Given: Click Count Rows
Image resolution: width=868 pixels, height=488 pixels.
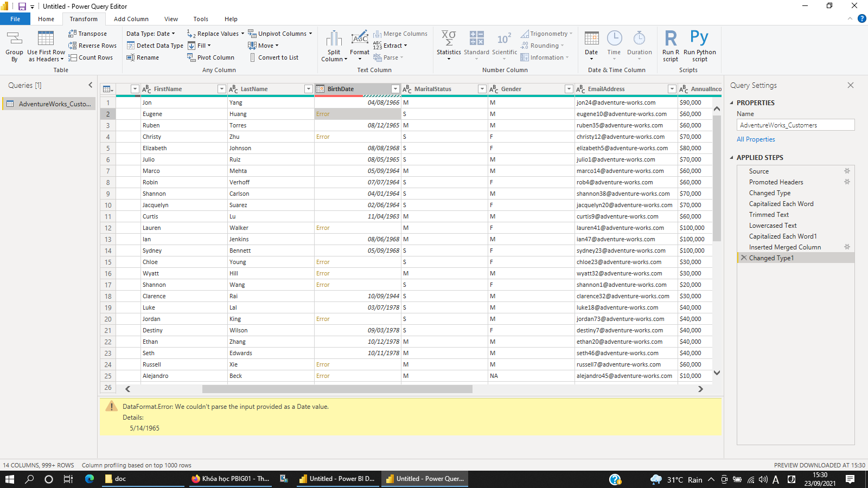Looking at the screenshot, I should click(91, 57).
